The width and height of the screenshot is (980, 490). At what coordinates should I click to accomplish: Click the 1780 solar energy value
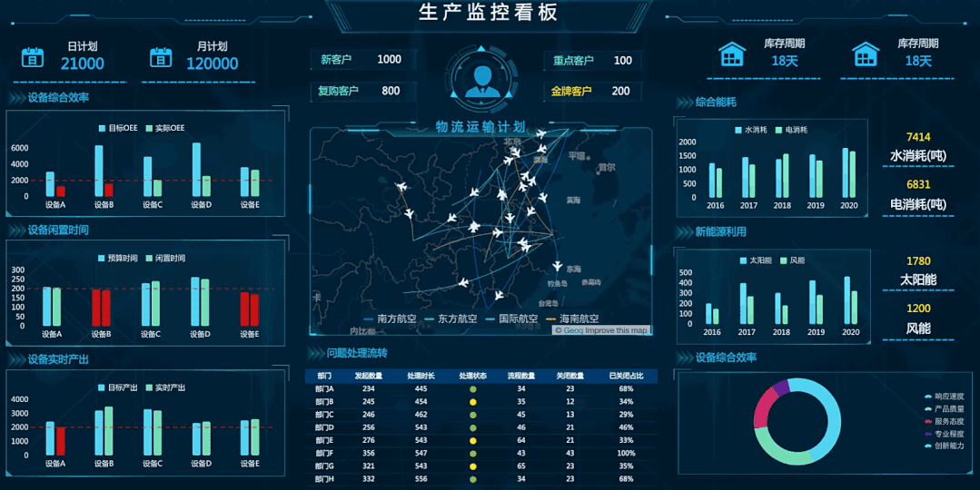(918, 261)
